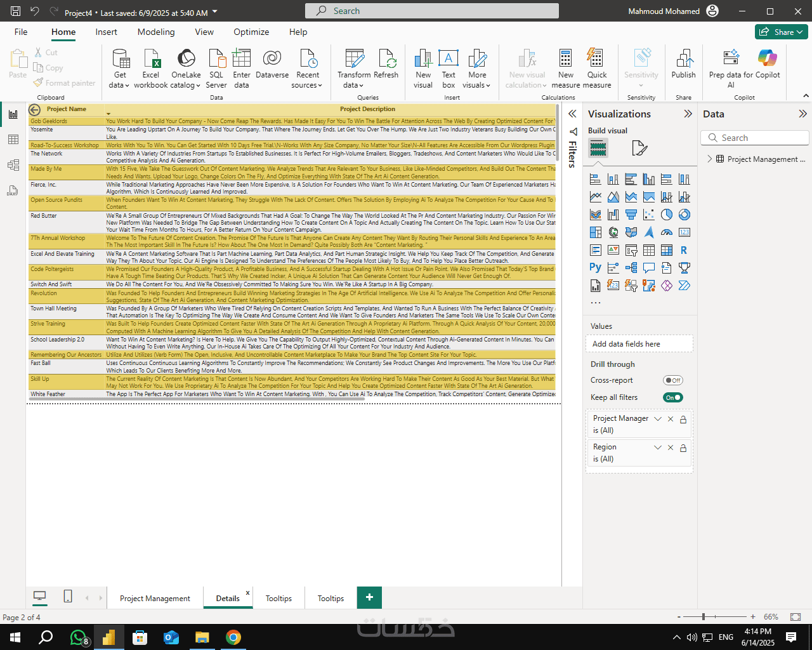Open the OneLake catalog dropdown
This screenshot has width=812, height=650.
click(186, 69)
